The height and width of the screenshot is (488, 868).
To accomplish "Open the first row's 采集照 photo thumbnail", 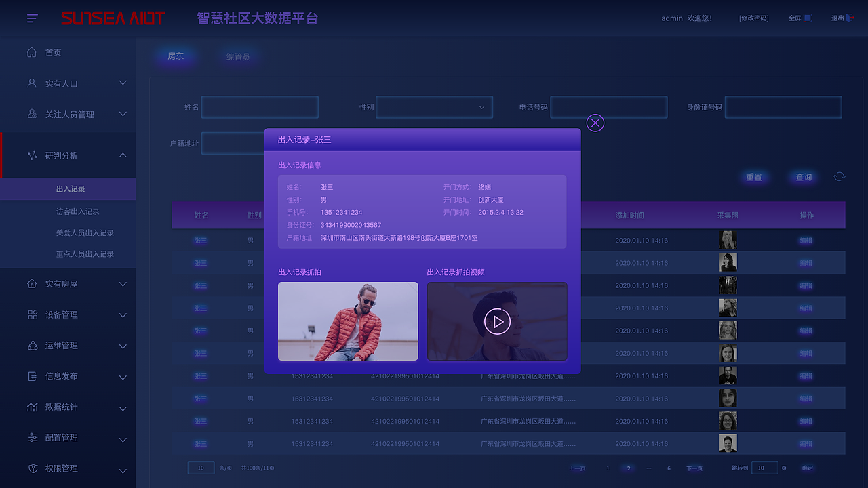I will coord(728,240).
